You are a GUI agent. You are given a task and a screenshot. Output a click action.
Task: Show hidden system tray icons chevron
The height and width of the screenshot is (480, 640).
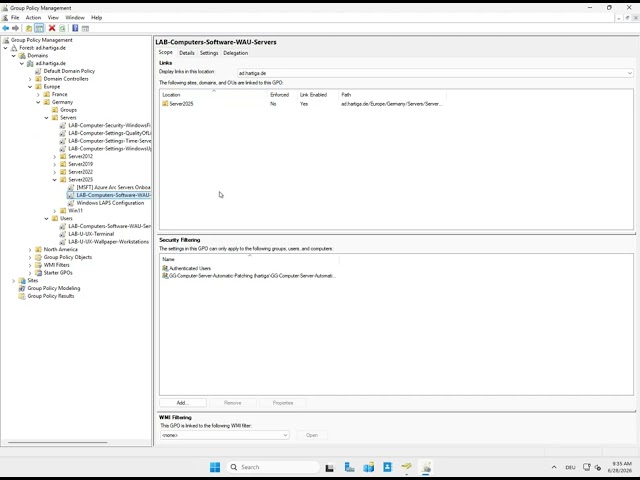coord(554,467)
